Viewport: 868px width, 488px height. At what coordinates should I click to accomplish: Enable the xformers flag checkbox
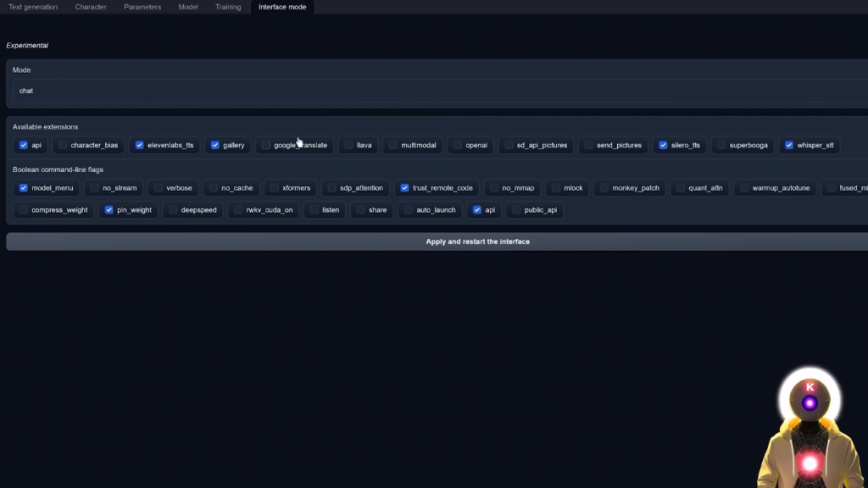click(274, 188)
